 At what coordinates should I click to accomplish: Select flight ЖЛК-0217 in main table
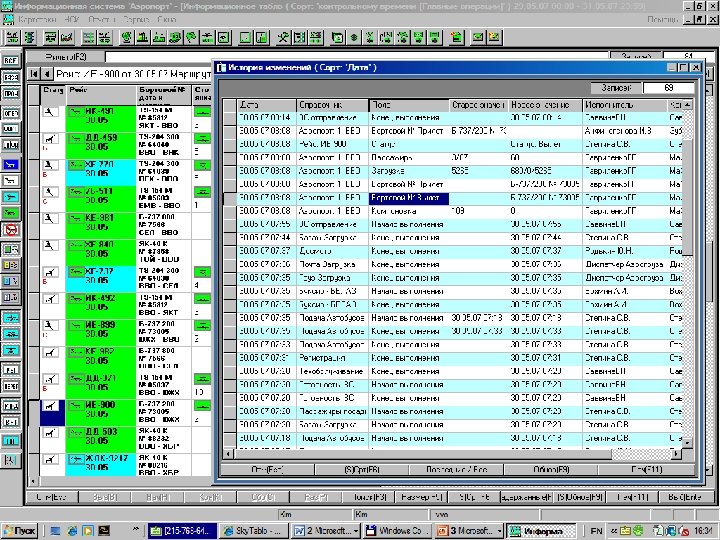coord(101,463)
